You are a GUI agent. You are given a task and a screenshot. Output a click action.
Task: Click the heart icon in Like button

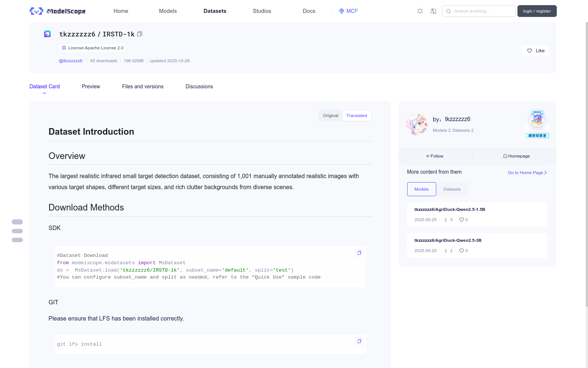(530, 51)
